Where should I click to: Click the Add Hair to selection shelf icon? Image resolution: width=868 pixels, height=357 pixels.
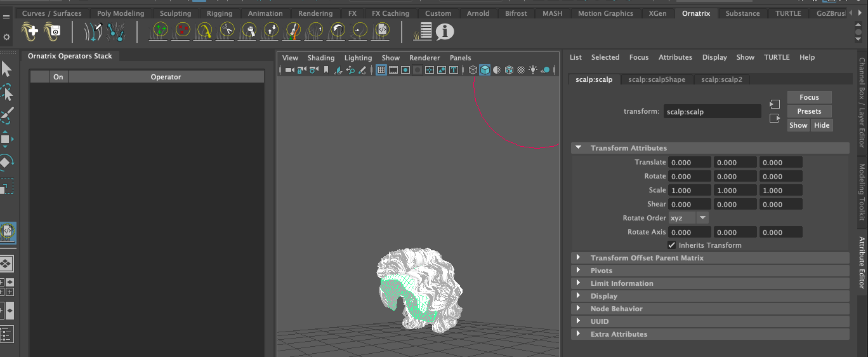(30, 30)
